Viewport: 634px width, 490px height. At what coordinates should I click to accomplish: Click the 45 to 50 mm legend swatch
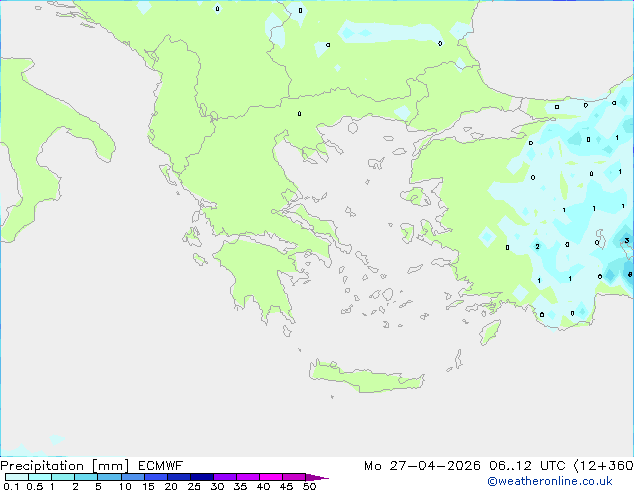(294, 477)
